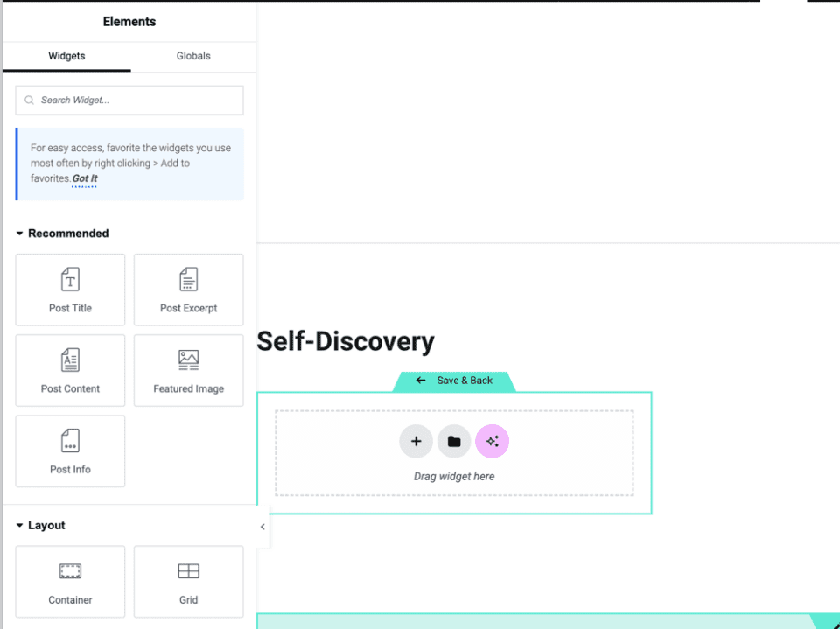Choose the Post Content widget icon
Viewport: 840px width, 629px height.
click(70, 360)
